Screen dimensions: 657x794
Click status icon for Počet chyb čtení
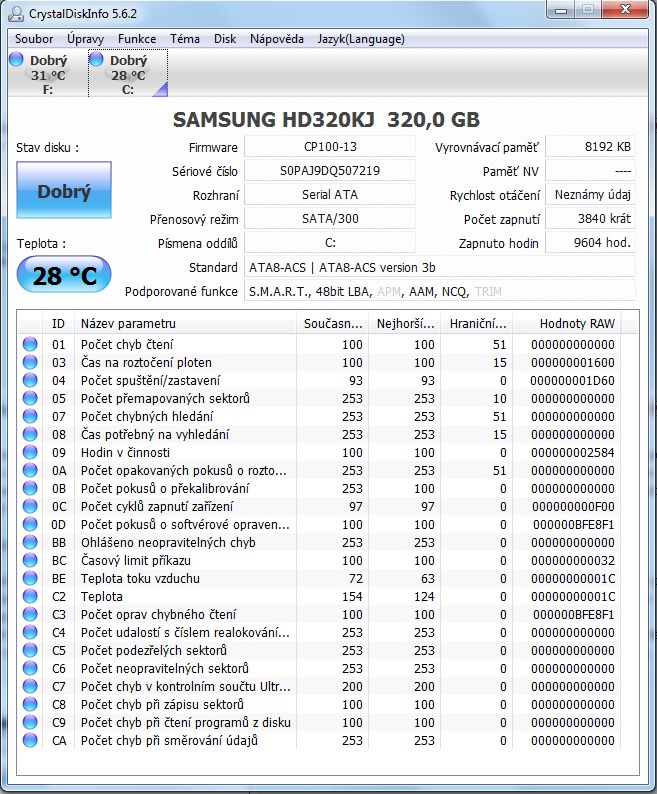click(30, 344)
